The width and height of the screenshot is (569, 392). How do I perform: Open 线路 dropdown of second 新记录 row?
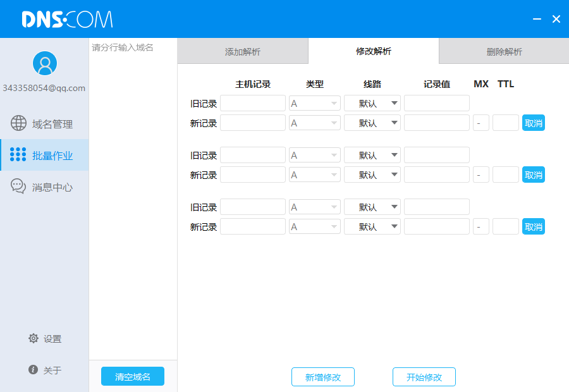372,175
